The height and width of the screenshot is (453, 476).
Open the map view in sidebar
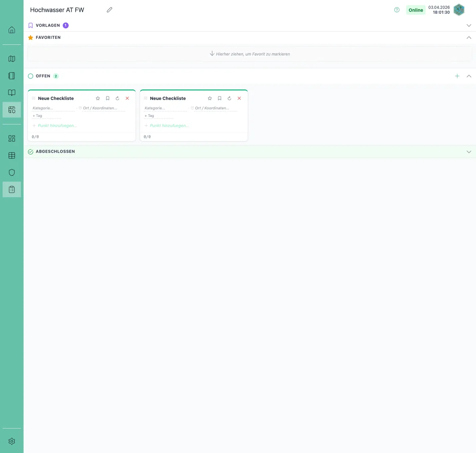pos(12,59)
